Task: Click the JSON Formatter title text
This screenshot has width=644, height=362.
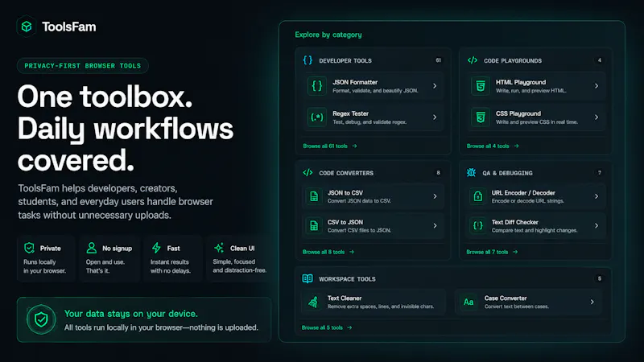Action: coord(355,82)
